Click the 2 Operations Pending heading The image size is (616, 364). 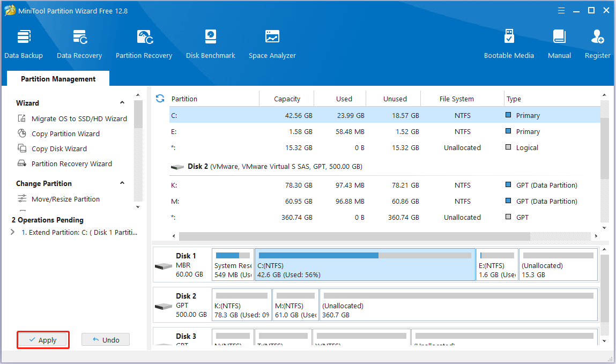click(48, 220)
